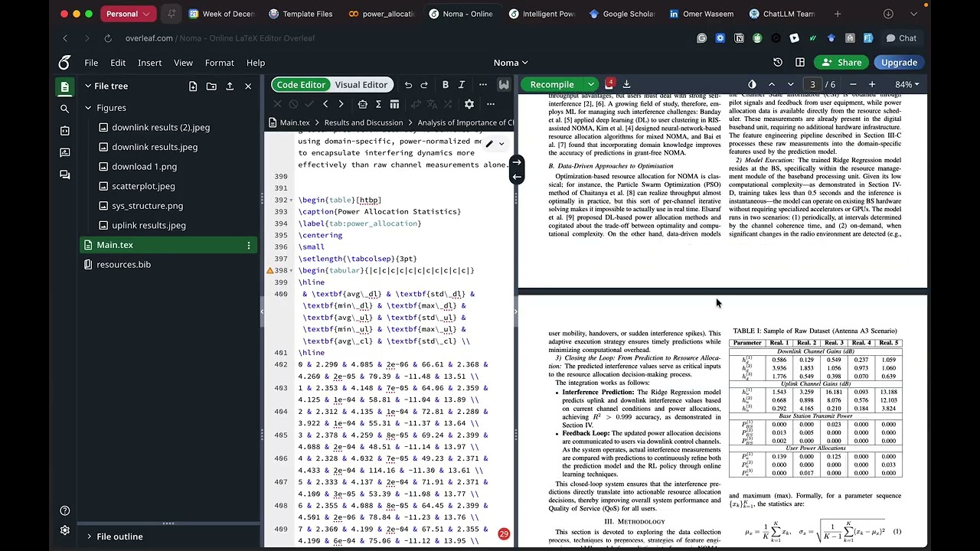
Task: Click the red 29 notifications badge
Action: [504, 534]
